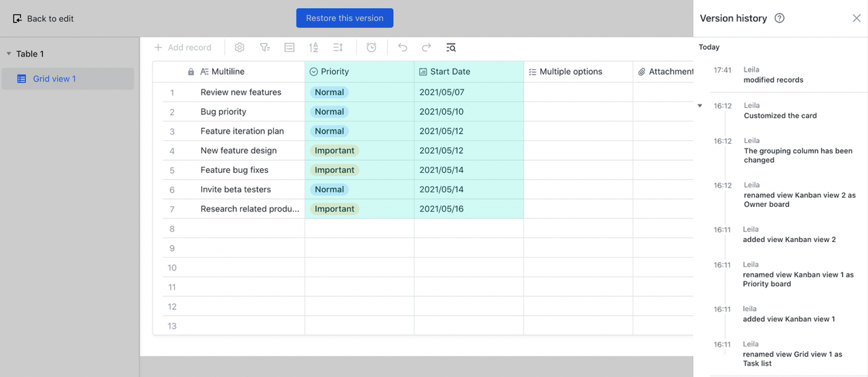Click the Attachment paperclip icon
This screenshot has width=868, height=377.
[642, 72]
